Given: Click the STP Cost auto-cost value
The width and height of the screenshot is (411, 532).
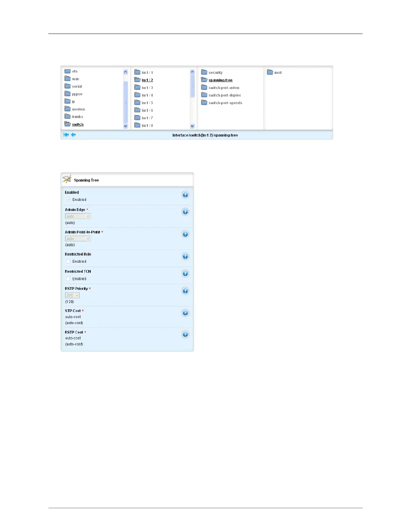Looking at the screenshot, I should coord(73,317).
